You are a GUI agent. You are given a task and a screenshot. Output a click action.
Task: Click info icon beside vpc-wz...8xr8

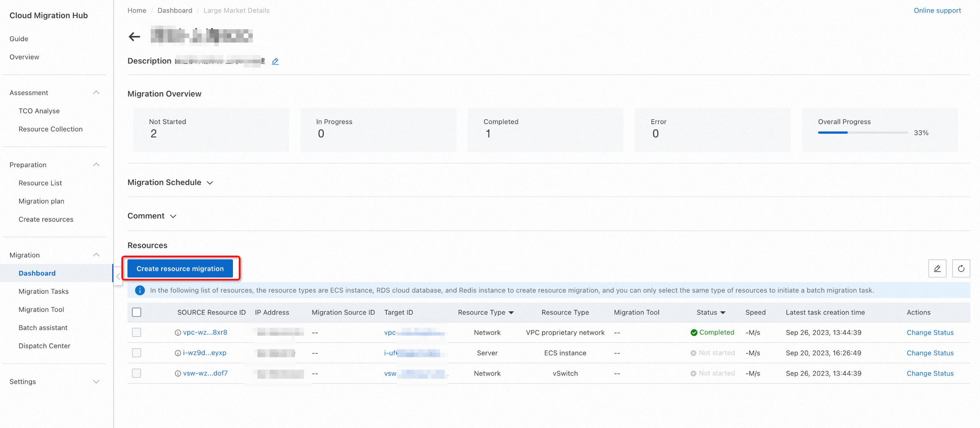point(178,333)
